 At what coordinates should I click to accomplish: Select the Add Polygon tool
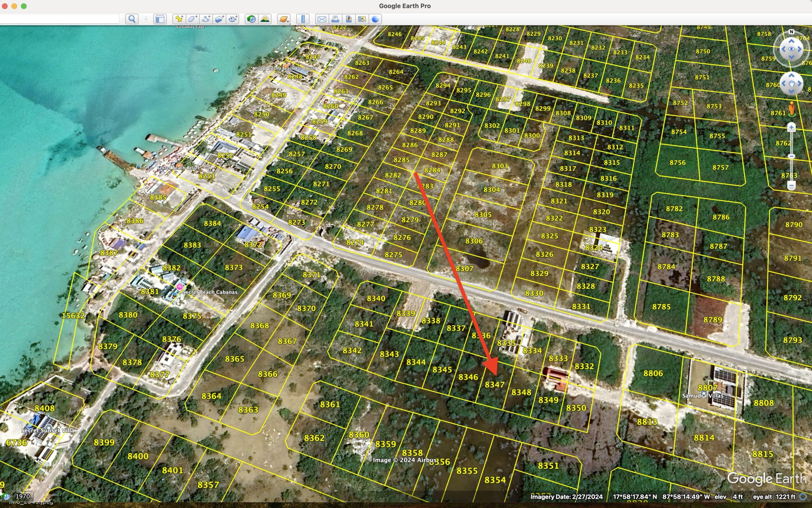pos(193,19)
